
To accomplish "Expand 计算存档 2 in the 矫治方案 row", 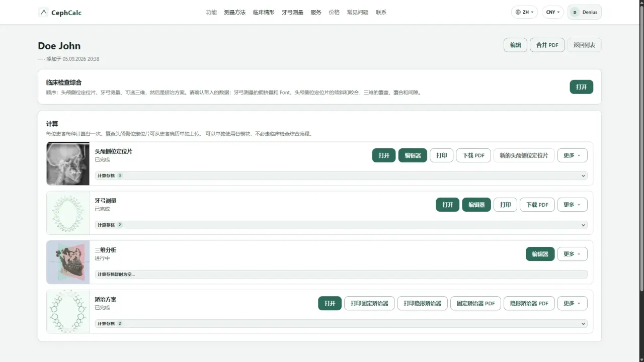I will [x=341, y=323].
